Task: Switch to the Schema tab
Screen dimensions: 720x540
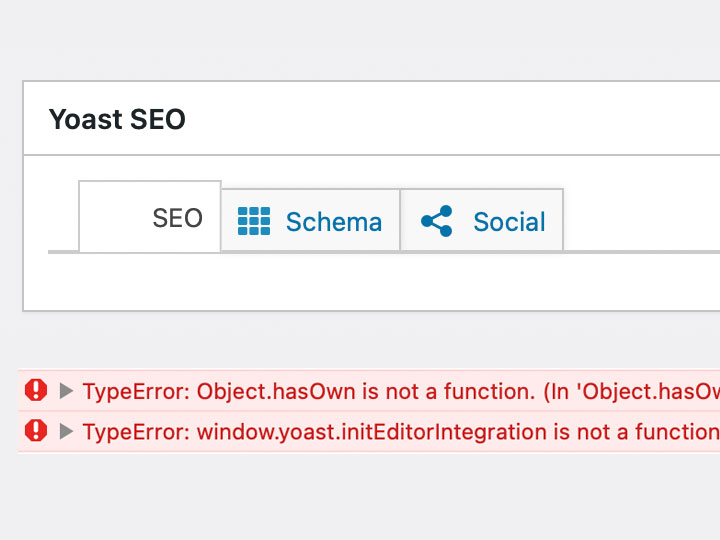Action: pos(310,220)
